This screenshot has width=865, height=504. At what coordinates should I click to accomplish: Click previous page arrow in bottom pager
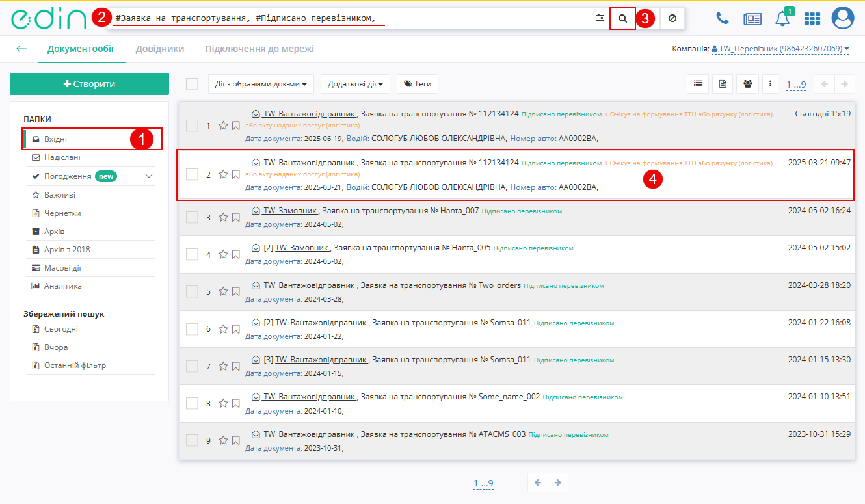click(538, 483)
